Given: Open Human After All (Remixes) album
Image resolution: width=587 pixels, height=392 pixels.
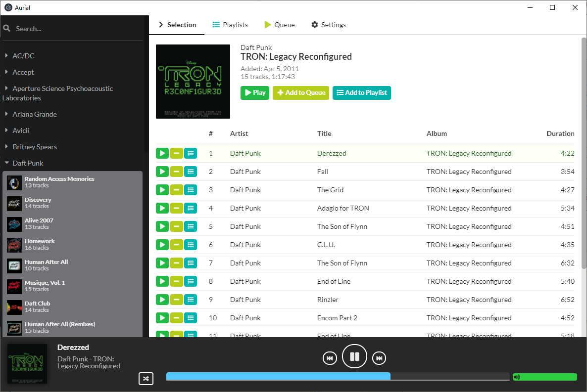Looking at the screenshot, I should pos(73,328).
